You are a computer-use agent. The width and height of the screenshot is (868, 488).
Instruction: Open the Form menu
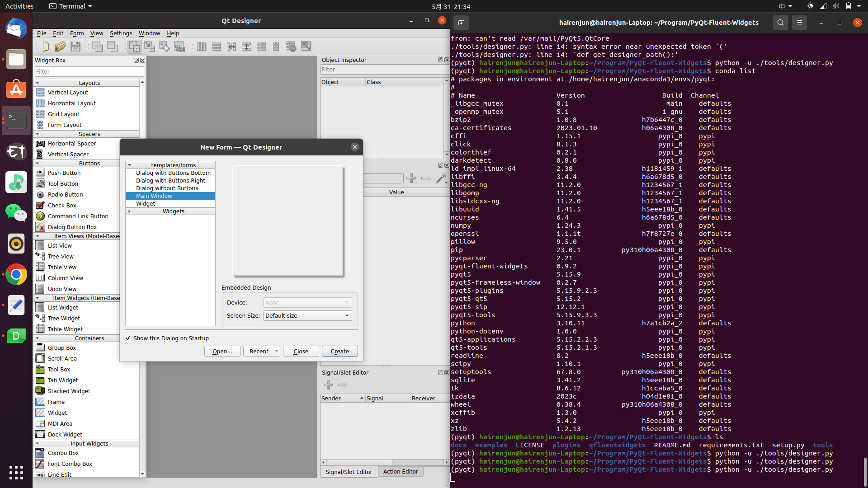(x=77, y=33)
